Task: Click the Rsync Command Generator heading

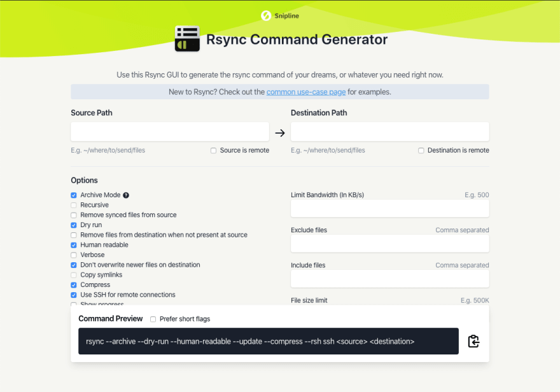Action: [297, 39]
